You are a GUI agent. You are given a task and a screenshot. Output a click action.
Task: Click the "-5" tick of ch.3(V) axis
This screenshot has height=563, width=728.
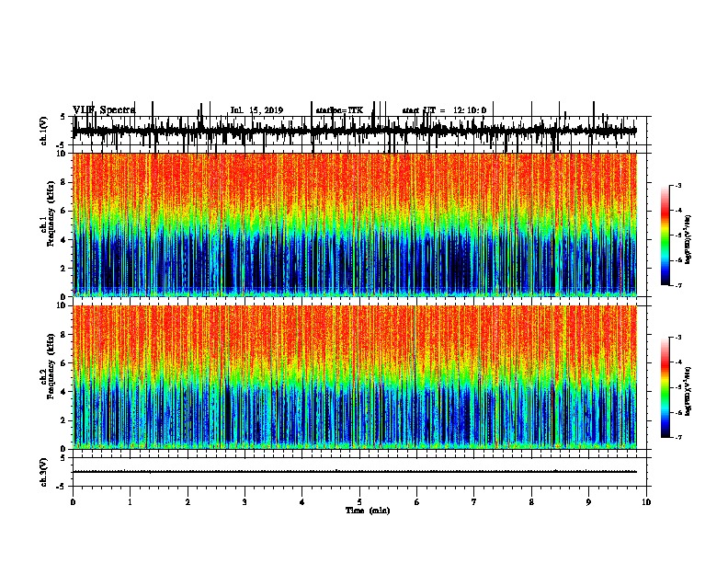(x=63, y=487)
